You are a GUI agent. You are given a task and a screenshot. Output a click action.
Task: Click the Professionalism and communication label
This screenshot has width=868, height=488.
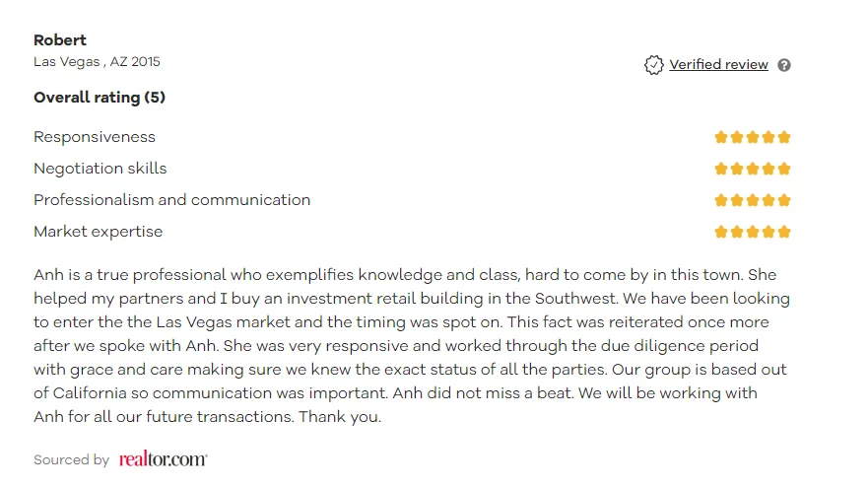pos(171,200)
